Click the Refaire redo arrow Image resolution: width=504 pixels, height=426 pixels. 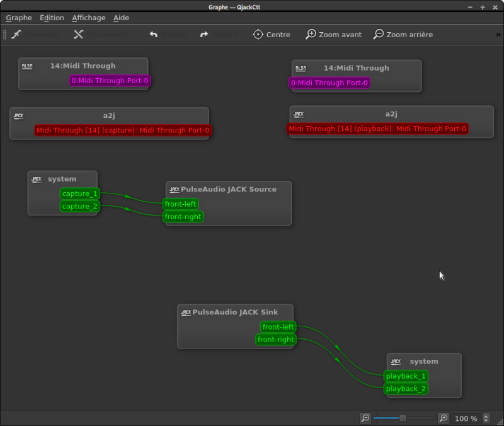[x=204, y=35]
